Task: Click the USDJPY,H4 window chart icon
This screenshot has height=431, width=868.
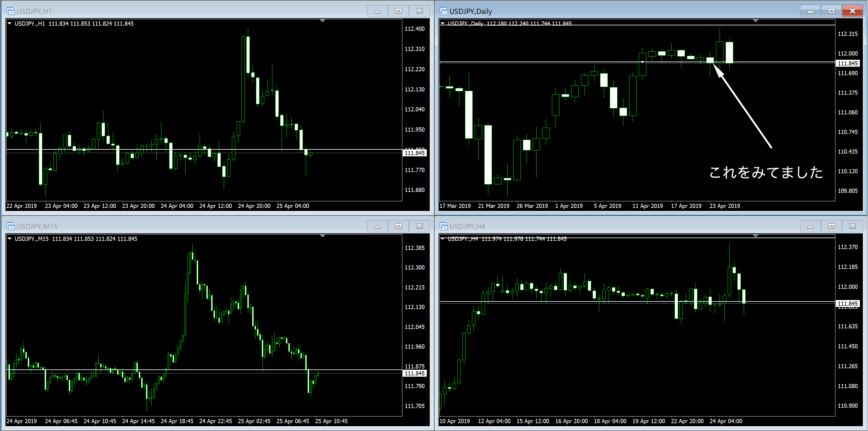Action: click(443, 226)
